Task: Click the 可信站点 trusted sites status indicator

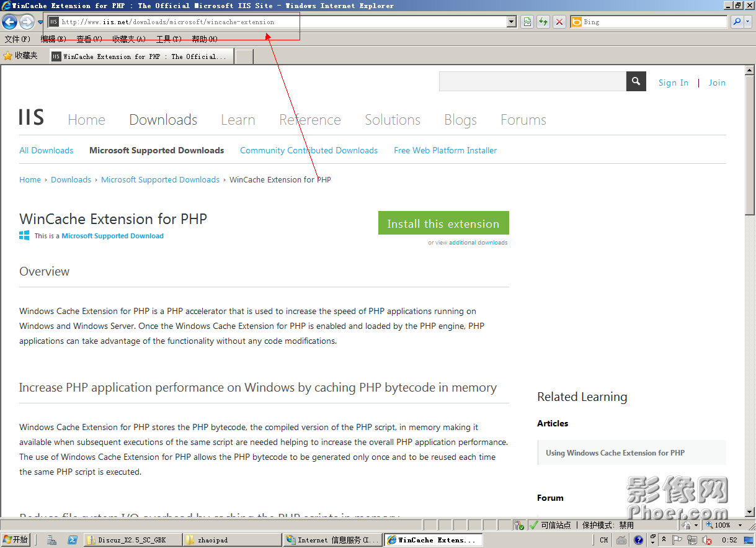Action: click(x=549, y=525)
